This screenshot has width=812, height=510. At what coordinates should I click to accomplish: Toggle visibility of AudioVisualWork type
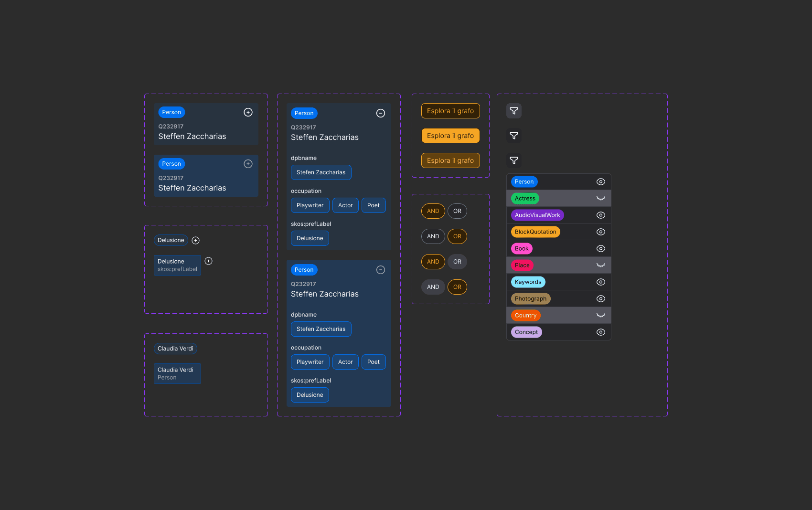point(601,215)
